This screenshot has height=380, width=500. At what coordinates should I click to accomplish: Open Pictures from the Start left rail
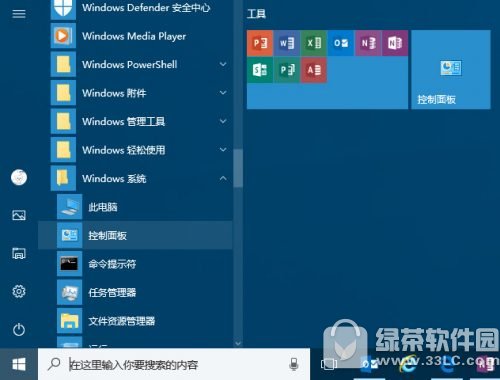coord(19,215)
